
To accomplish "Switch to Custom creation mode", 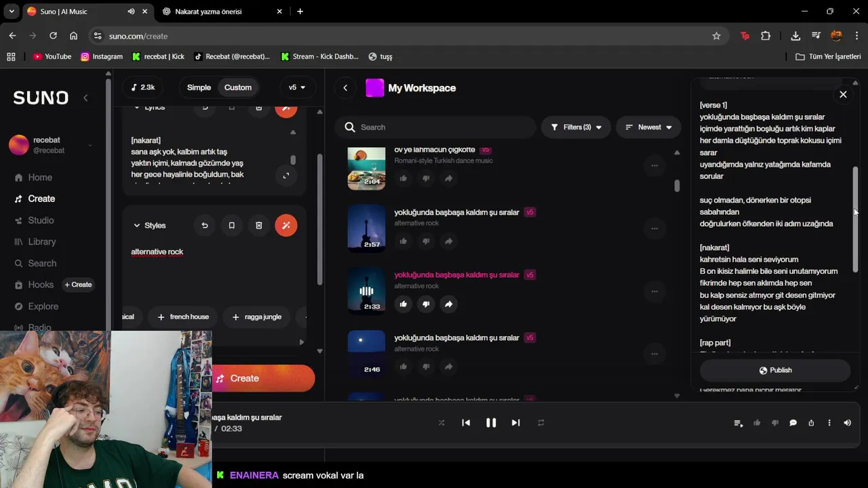I will point(237,87).
